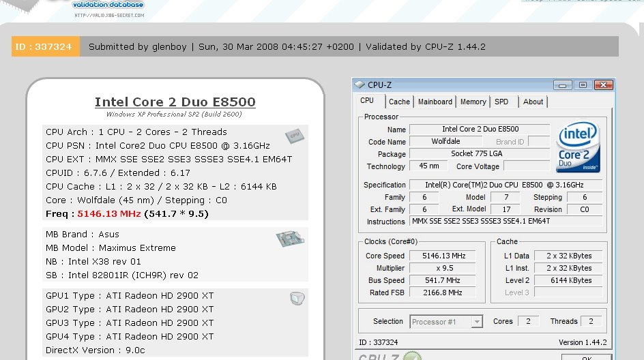The image size is (644, 360).
Task: Open the About tab
Action: 533,102
